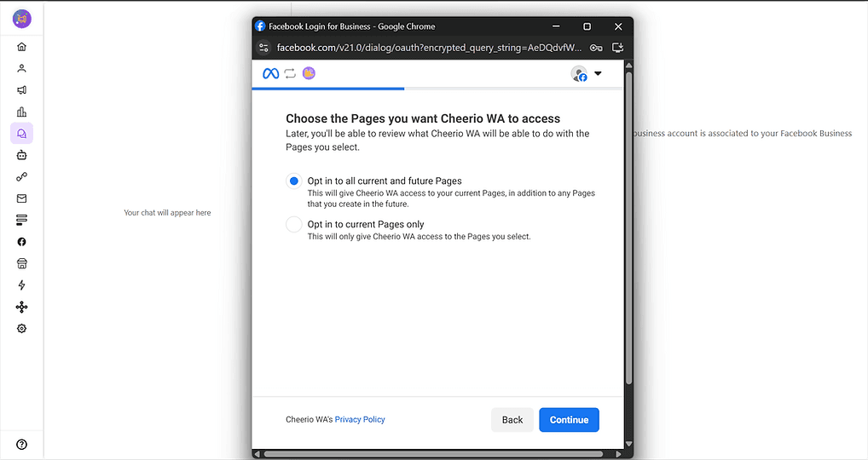
Task: Maximize the Facebook Login popup window
Action: click(587, 26)
